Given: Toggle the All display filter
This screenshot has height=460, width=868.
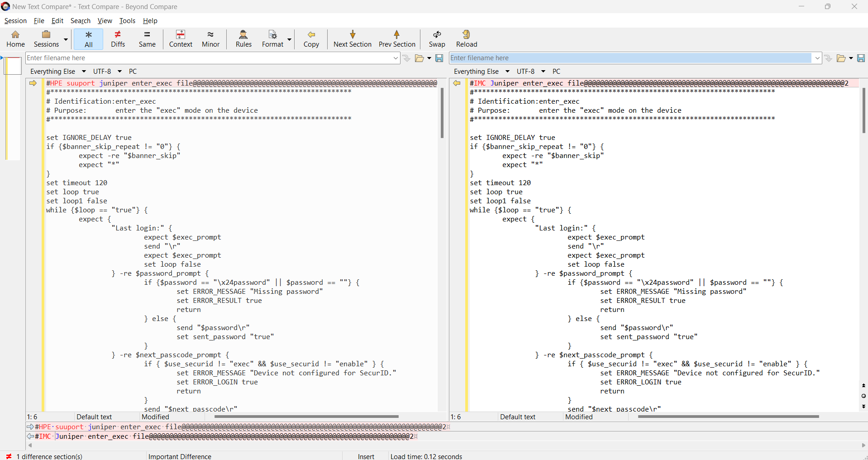Looking at the screenshot, I should pos(89,39).
